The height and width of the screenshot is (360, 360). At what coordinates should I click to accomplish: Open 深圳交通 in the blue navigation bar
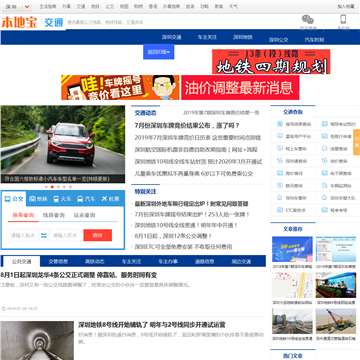click(172, 37)
